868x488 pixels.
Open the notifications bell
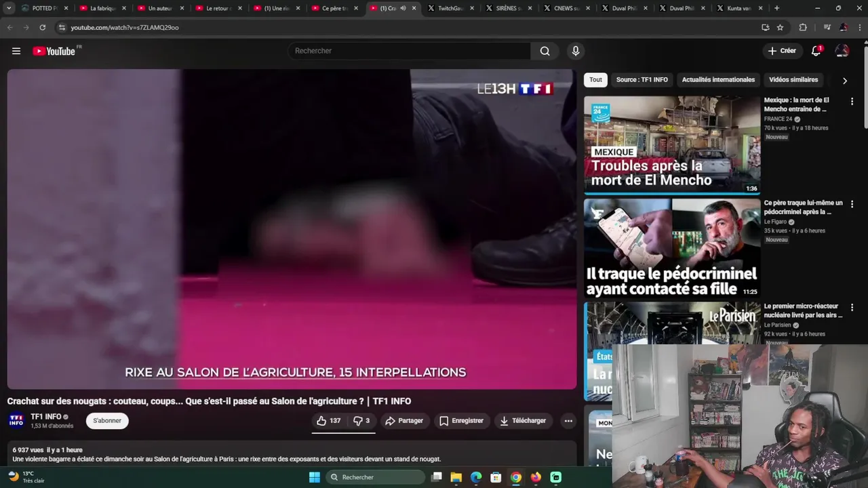click(x=817, y=51)
